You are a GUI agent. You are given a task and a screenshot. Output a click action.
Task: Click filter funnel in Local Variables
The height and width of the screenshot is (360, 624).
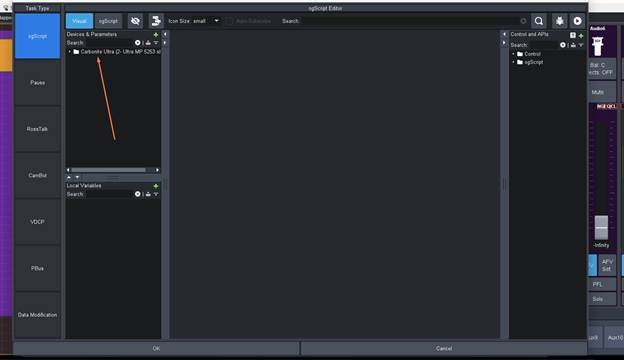point(156,194)
